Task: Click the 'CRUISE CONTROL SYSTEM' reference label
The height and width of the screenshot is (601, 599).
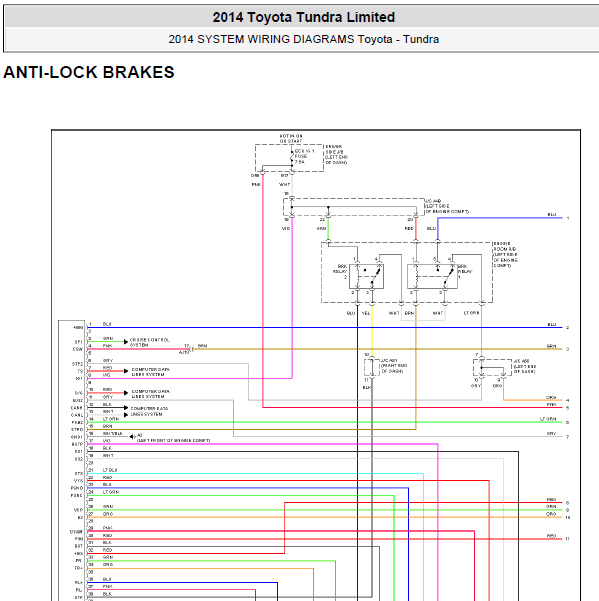Action: 149,342
